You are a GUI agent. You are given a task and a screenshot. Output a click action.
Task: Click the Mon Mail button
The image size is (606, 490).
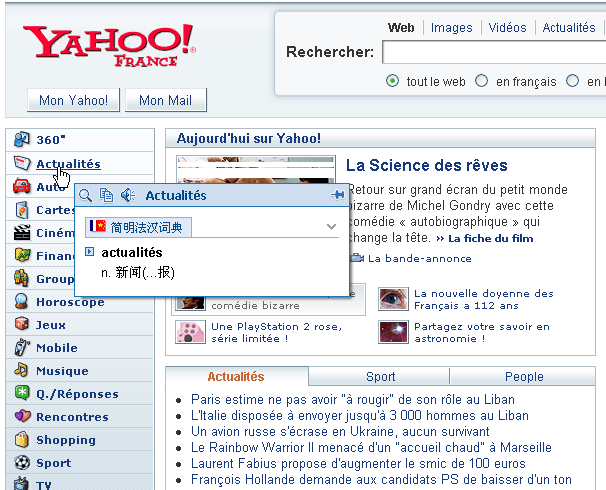pos(165,100)
